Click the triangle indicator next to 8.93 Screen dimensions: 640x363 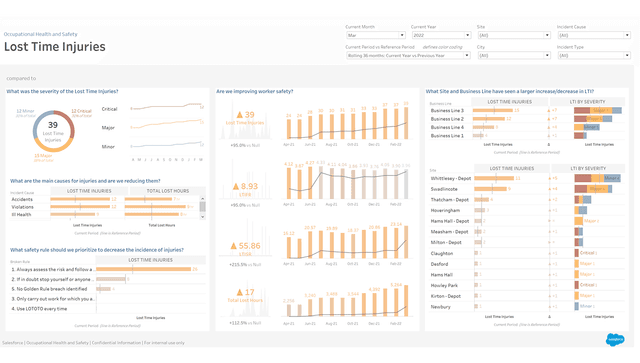(236, 186)
